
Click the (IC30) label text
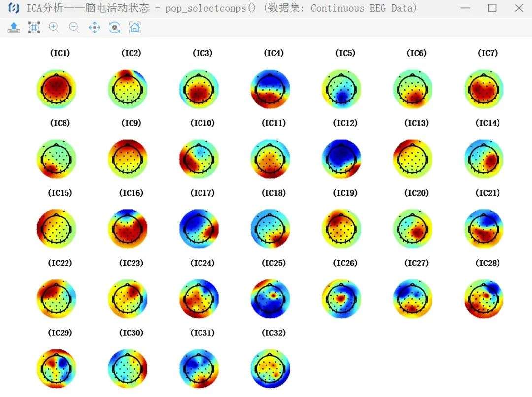[132, 333]
